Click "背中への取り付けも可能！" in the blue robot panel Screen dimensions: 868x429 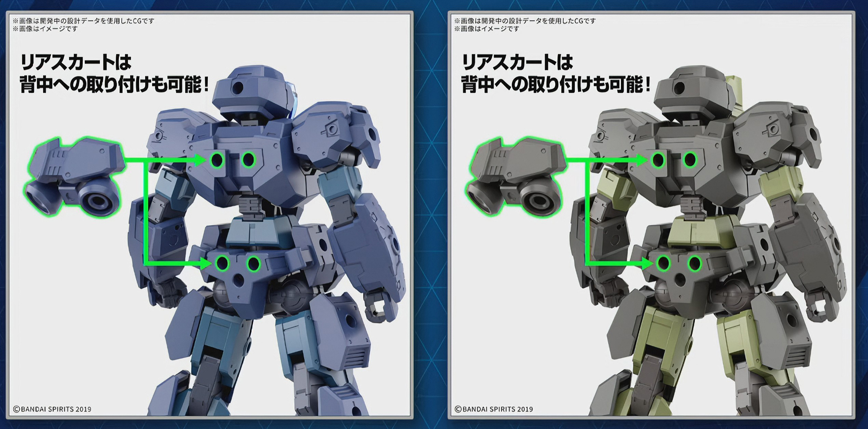[115, 85]
